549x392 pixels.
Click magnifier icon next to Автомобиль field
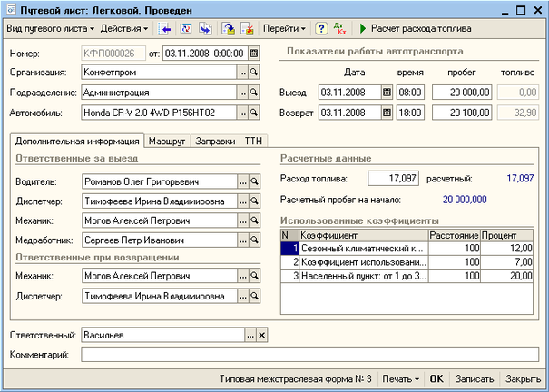(x=254, y=113)
